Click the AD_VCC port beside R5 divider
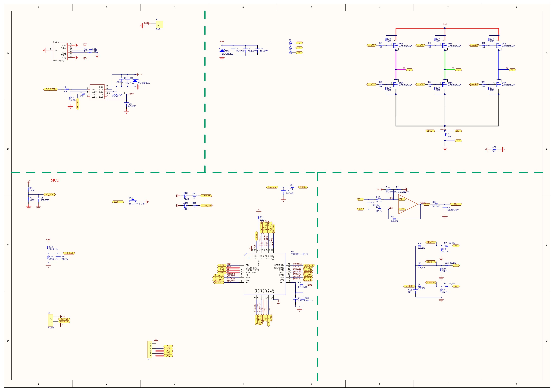 point(50,194)
